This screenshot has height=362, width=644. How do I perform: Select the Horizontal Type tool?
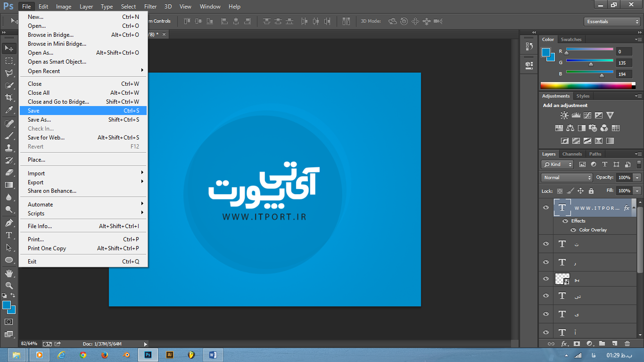[9, 235]
